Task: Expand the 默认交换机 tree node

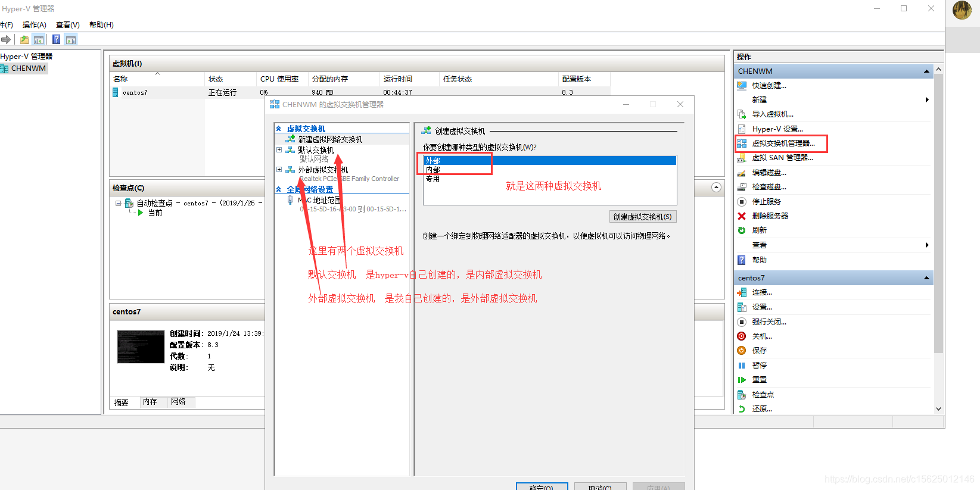Action: click(279, 150)
